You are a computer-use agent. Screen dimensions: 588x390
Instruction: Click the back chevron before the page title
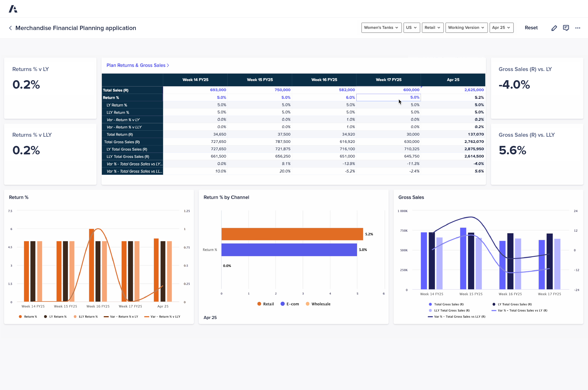click(x=10, y=28)
